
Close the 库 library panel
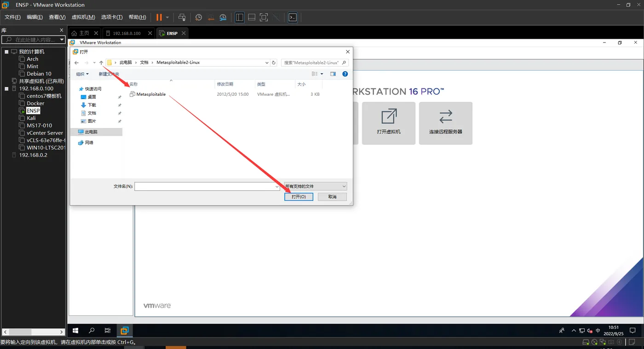coord(62,30)
